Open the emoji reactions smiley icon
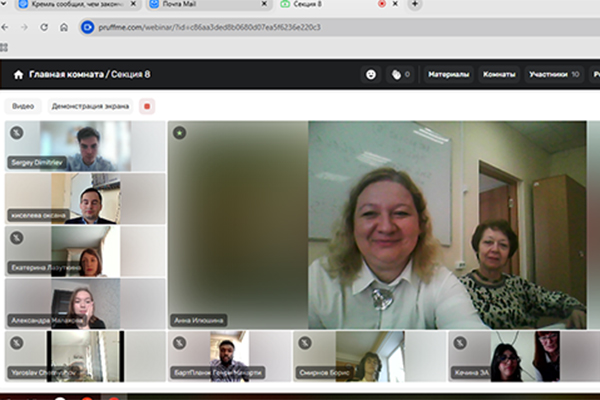 point(371,74)
